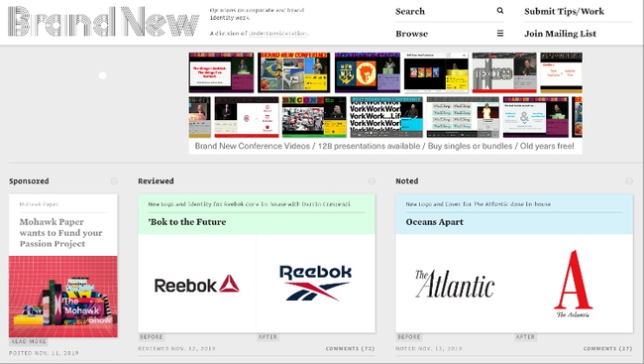The height and width of the screenshot is (364, 644).
Task: Open the WorkWorkWork video thumbnail
Action: pyautogui.click(x=386, y=117)
